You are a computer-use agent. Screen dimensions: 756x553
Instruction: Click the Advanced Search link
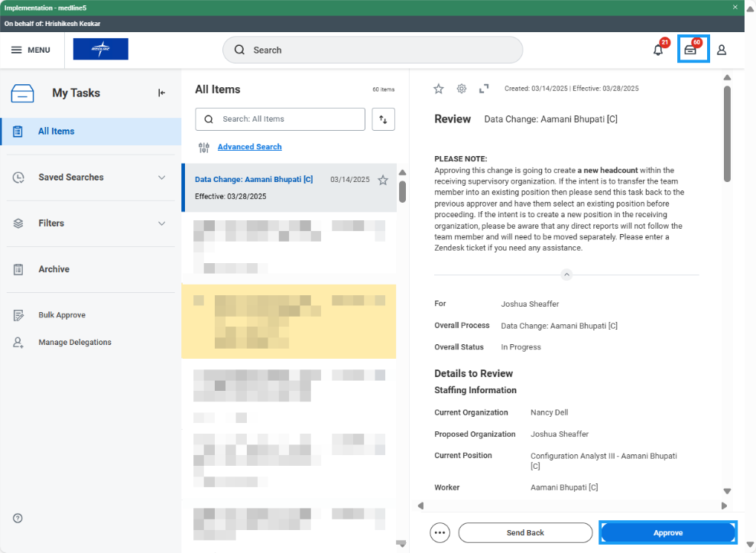[249, 147]
